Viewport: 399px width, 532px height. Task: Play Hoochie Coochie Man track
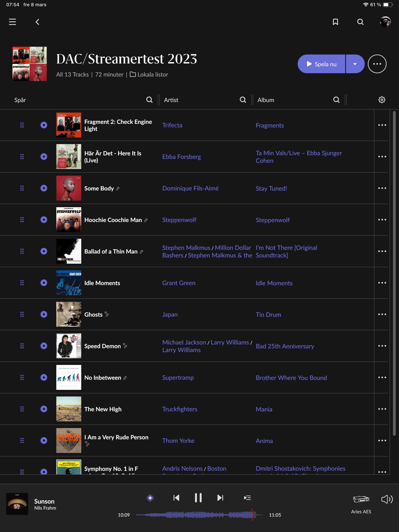[44, 220]
